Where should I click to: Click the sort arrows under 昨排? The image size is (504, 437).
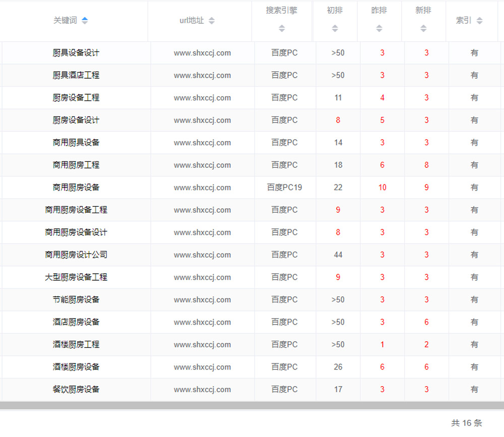379,29
